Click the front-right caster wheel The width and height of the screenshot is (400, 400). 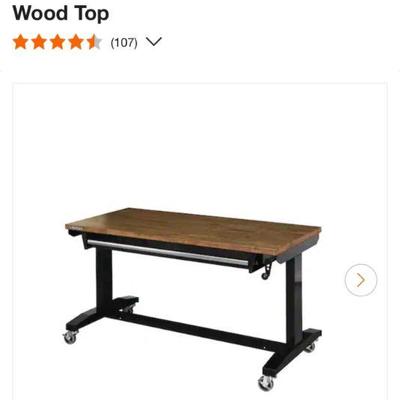coord(266,382)
